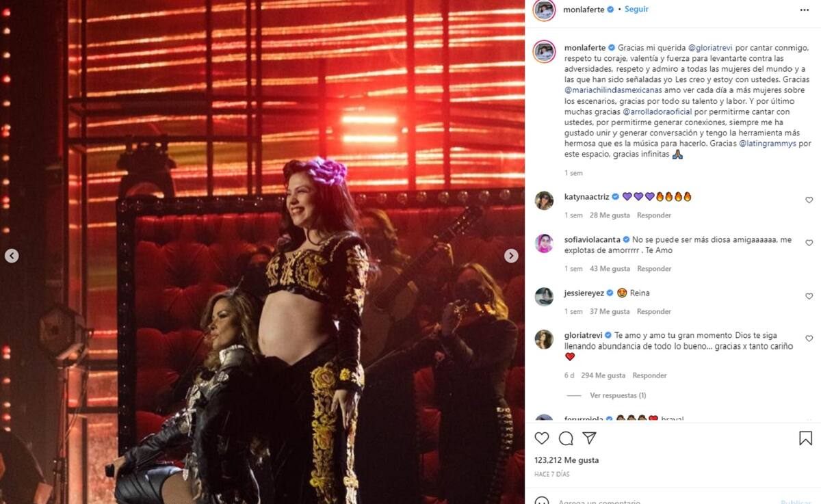The height and width of the screenshot is (504, 821).
Task: Like katynaactriz's comment
Action: [809, 200]
